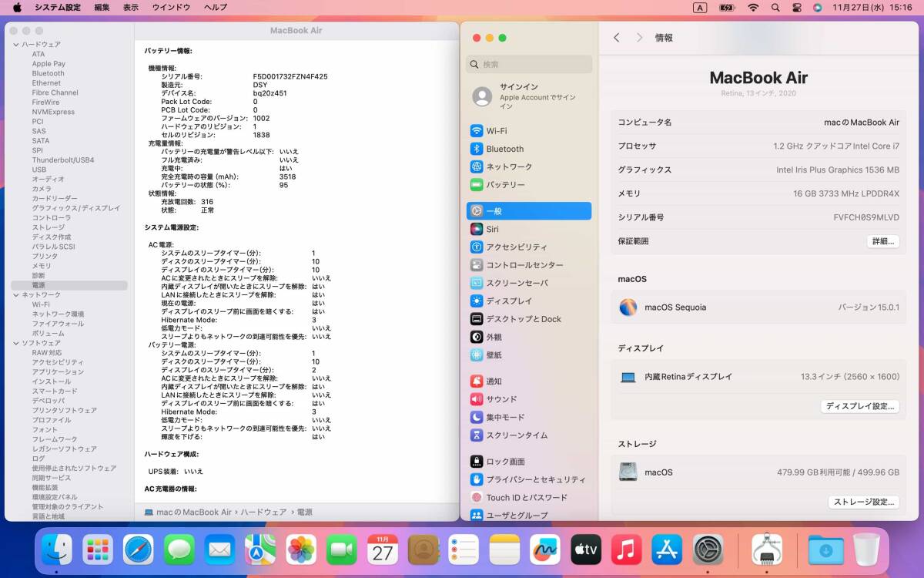Click the 検索 search field
The width and height of the screenshot is (924, 578).
[x=529, y=64]
